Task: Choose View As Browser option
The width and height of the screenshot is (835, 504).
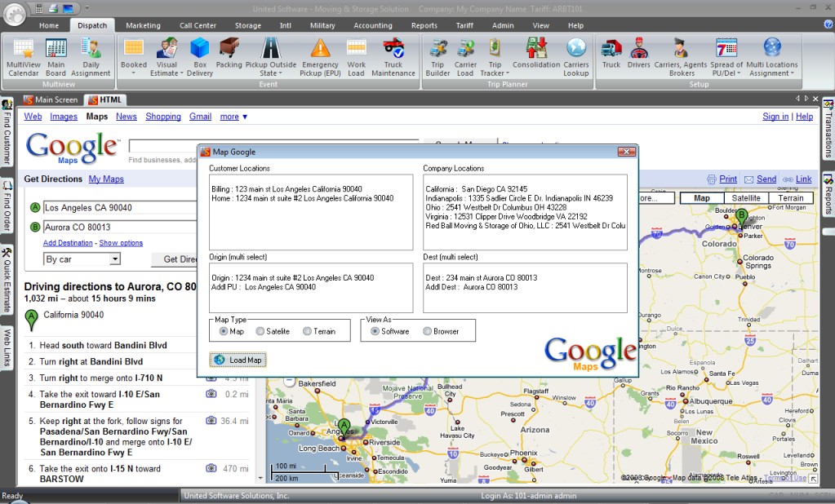Action: coord(427,331)
